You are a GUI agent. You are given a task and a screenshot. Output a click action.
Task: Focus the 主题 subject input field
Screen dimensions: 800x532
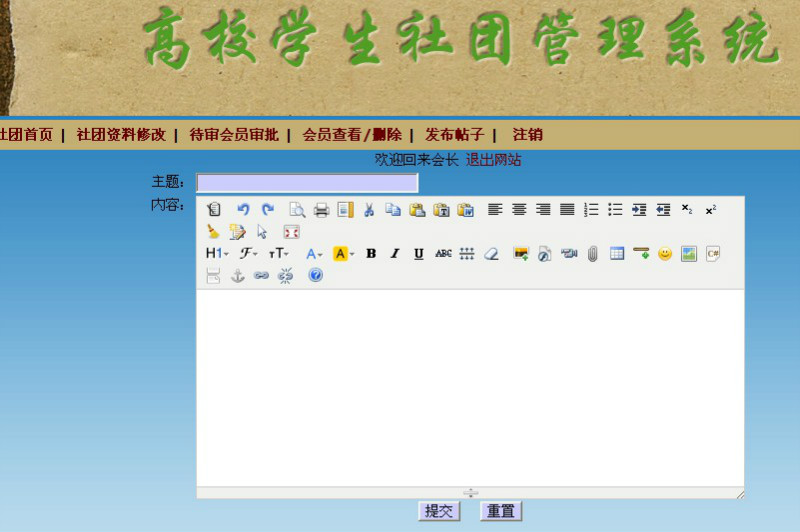click(307, 183)
